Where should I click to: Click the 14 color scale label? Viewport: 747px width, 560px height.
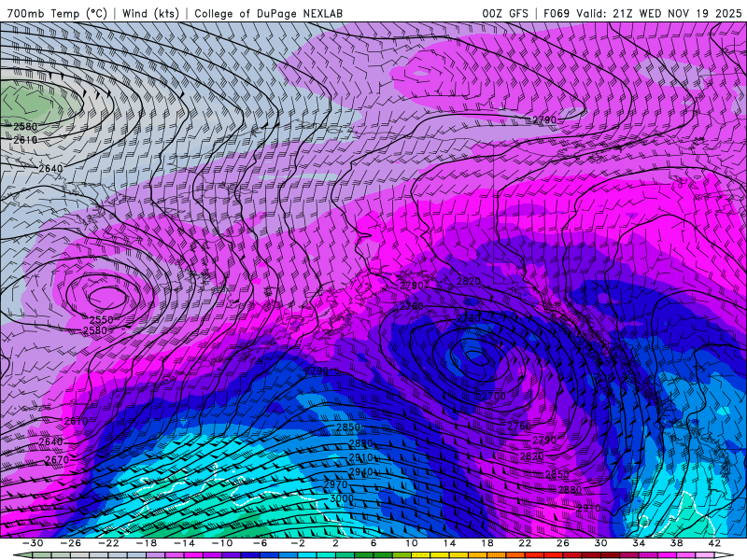click(449, 543)
